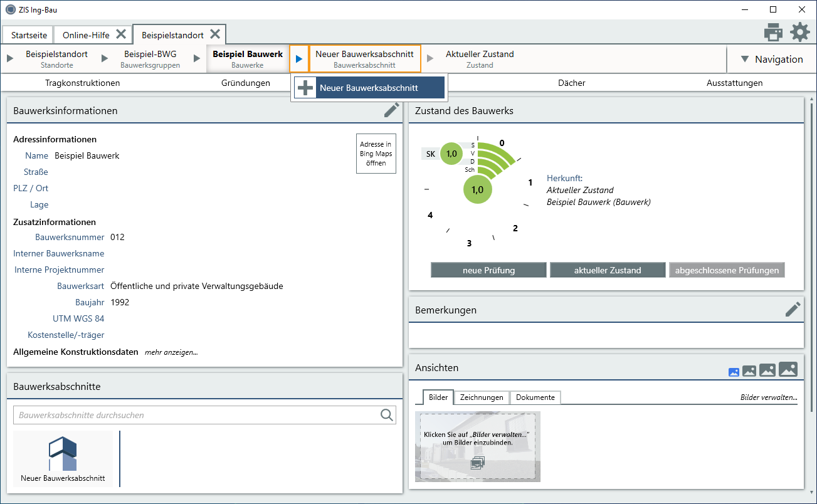Switch to the Zeichnungen tab
This screenshot has height=504, width=817.
pos(482,397)
